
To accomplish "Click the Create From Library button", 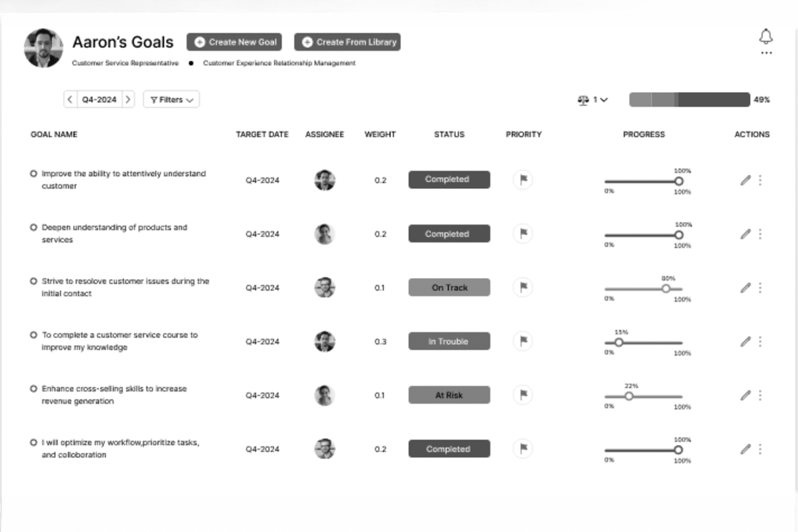I will [x=347, y=42].
